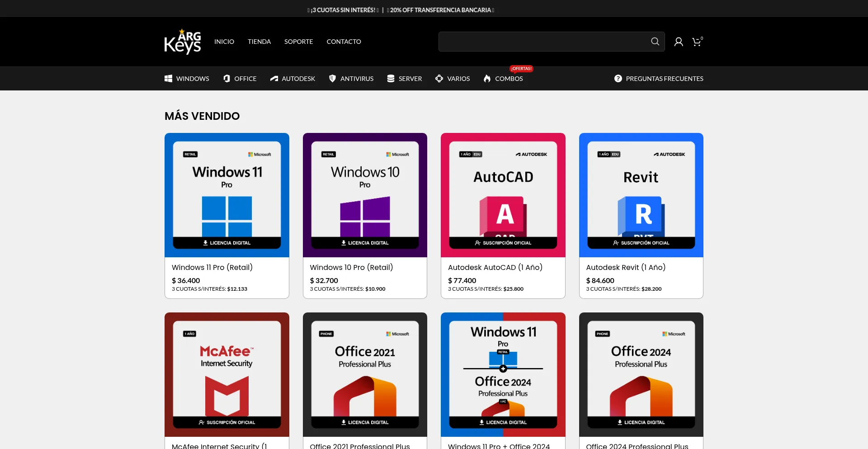The height and width of the screenshot is (449, 868).
Task: Open the user account icon
Action: pyautogui.click(x=678, y=42)
